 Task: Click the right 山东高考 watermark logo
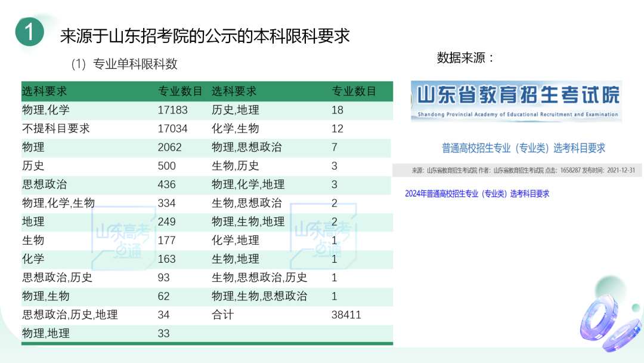[x=322, y=236]
